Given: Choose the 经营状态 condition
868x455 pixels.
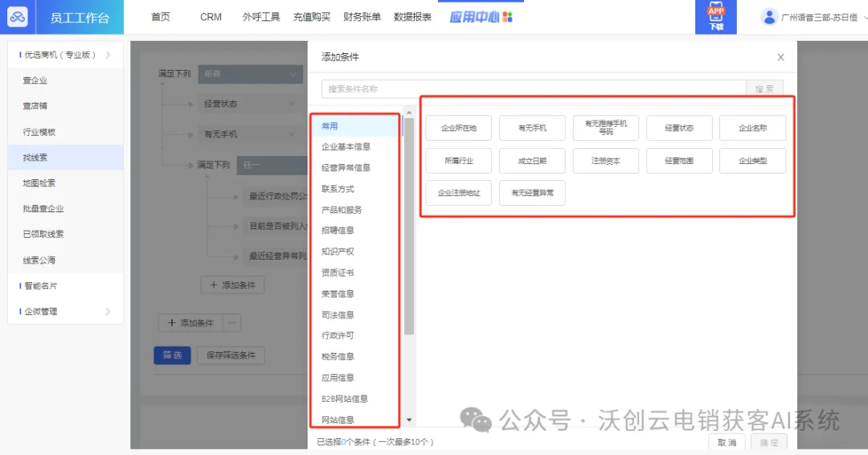Looking at the screenshot, I should (679, 128).
